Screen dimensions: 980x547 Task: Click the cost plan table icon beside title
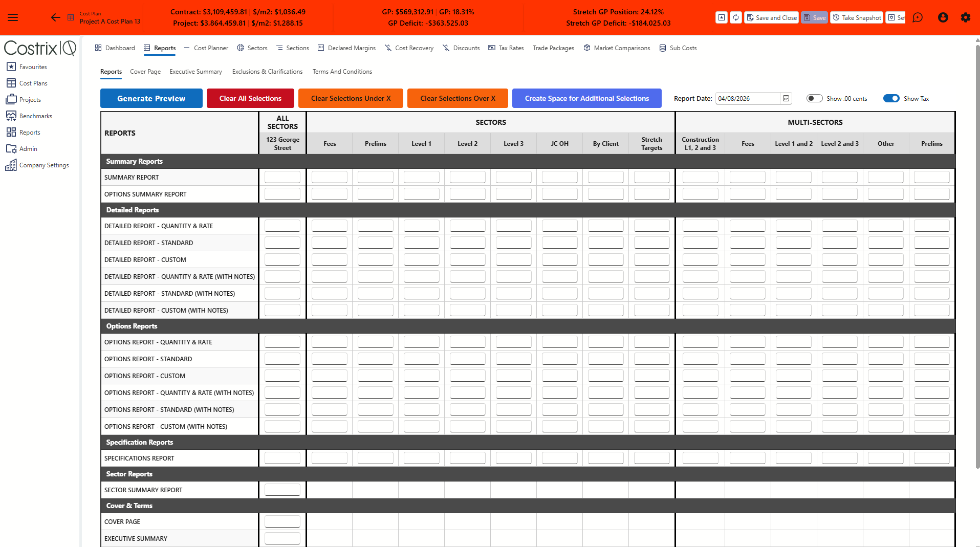pyautogui.click(x=71, y=17)
